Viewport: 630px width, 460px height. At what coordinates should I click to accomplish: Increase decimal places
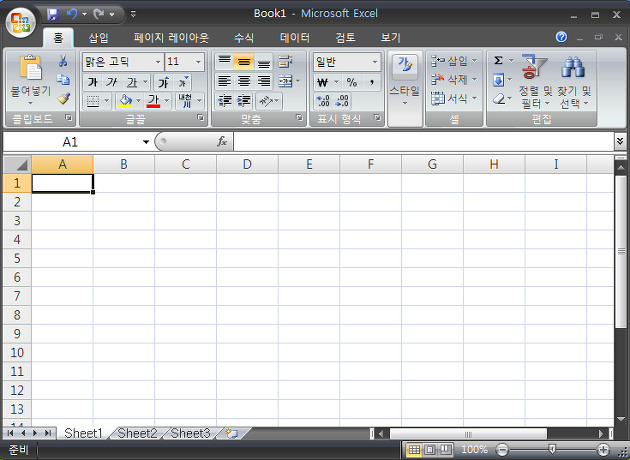(323, 101)
